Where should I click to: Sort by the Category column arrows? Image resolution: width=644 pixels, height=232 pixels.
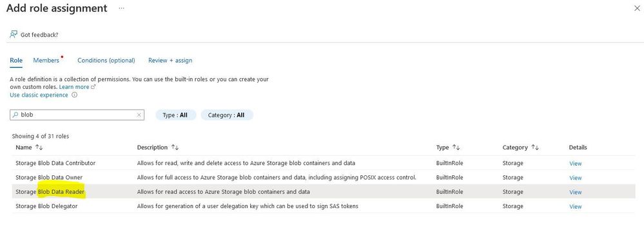click(x=535, y=148)
